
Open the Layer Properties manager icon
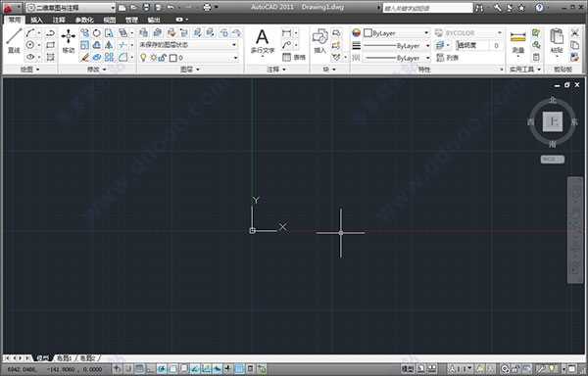pyautogui.click(x=144, y=32)
